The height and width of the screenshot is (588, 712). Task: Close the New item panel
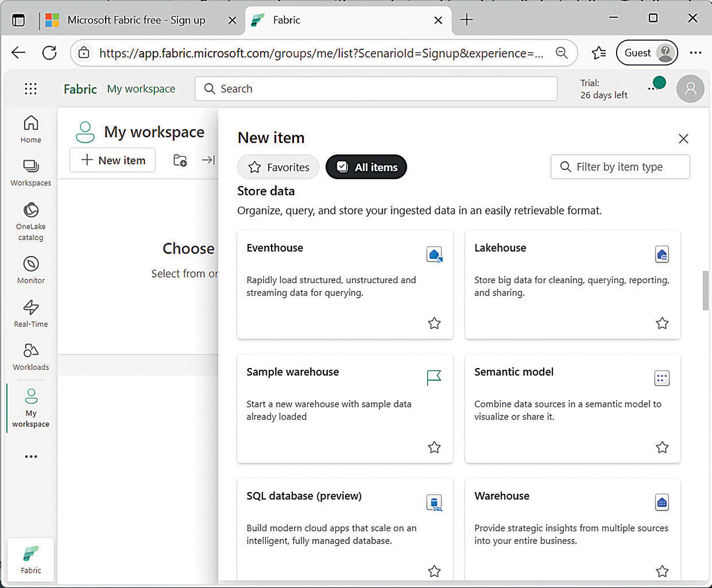point(684,139)
